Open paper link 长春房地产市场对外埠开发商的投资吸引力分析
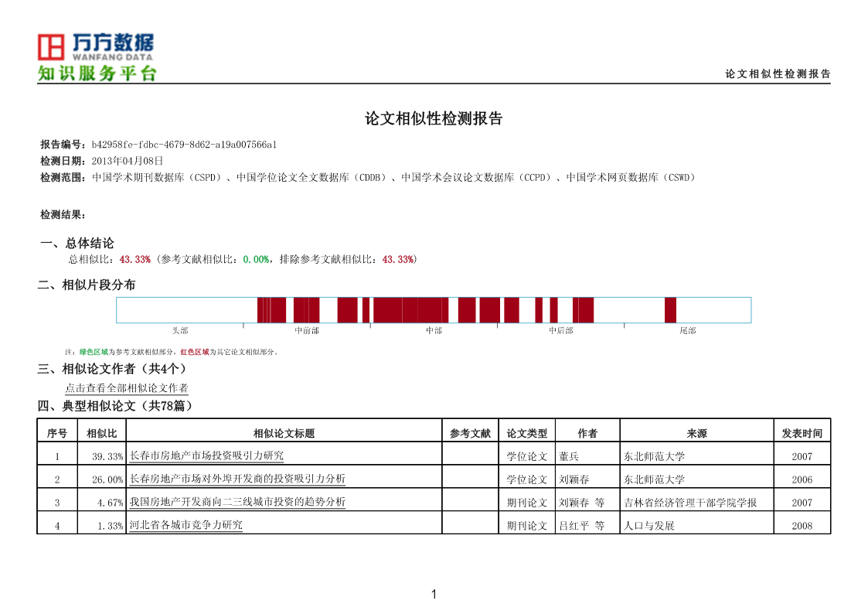Viewport: 868px width, 614px height. (237, 479)
